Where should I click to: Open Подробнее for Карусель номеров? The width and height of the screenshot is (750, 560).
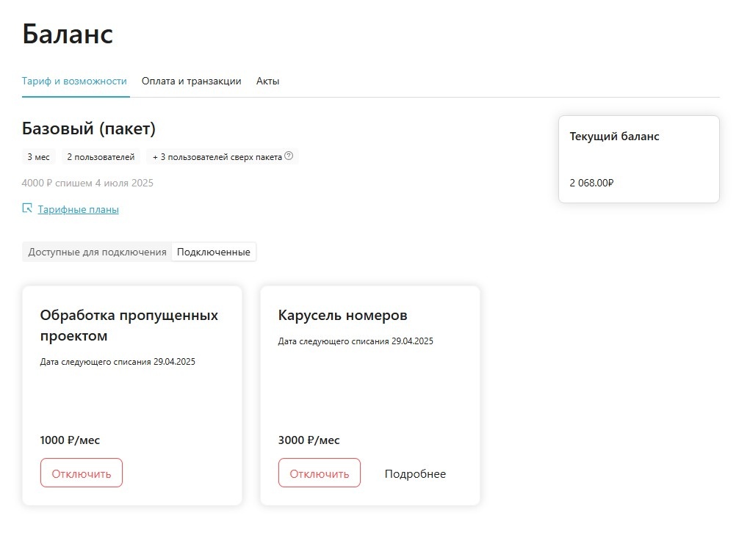415,473
